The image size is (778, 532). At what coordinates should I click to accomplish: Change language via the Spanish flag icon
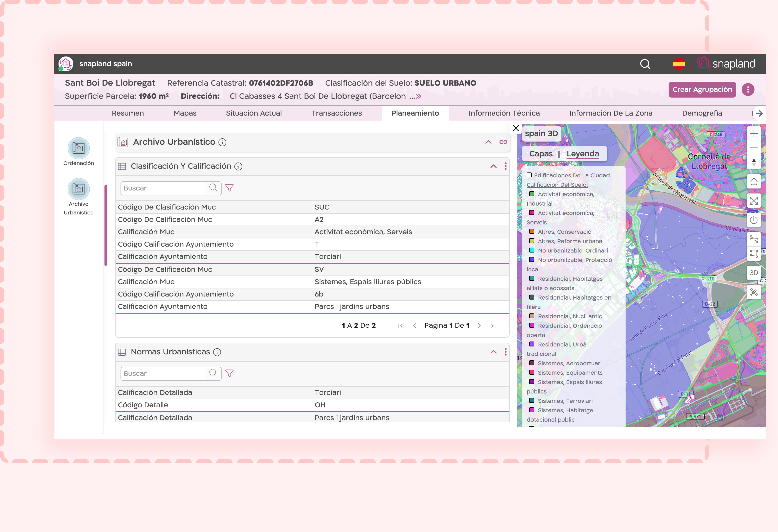679,64
